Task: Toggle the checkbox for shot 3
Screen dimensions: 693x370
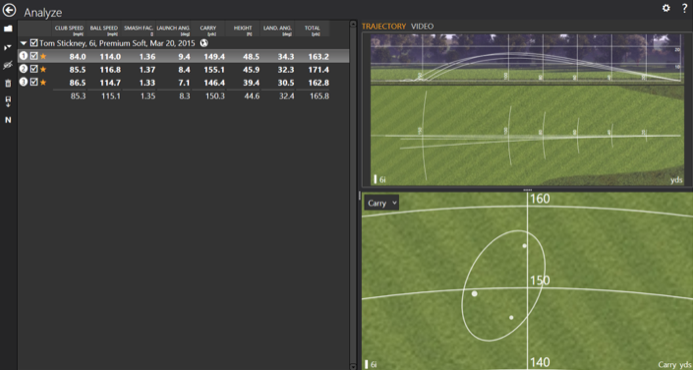Action: [34, 82]
